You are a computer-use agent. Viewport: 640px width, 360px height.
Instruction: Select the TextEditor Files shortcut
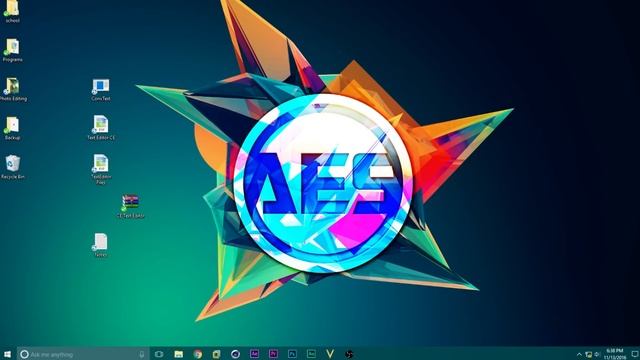pyautogui.click(x=101, y=169)
